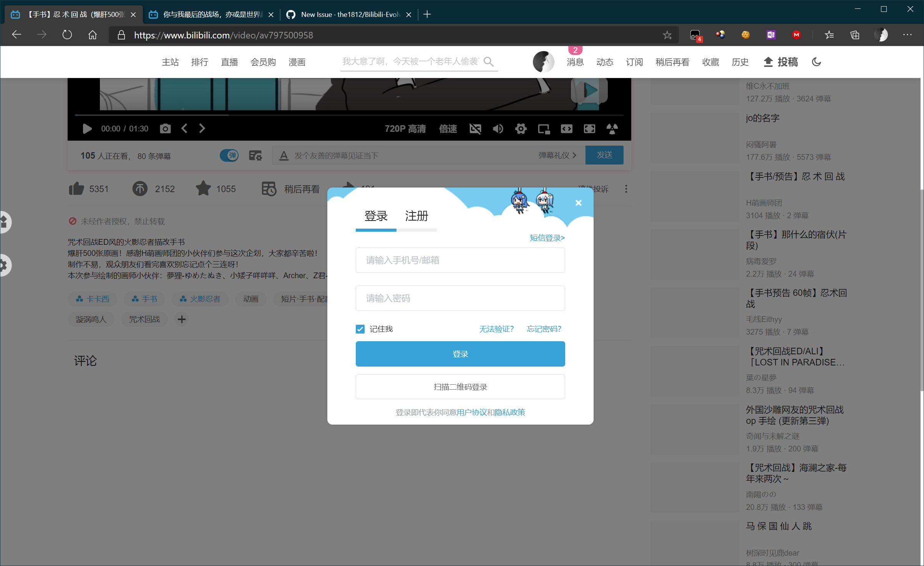The width and height of the screenshot is (924, 566).
Task: Open 会员购 in top navigation
Action: (x=263, y=62)
